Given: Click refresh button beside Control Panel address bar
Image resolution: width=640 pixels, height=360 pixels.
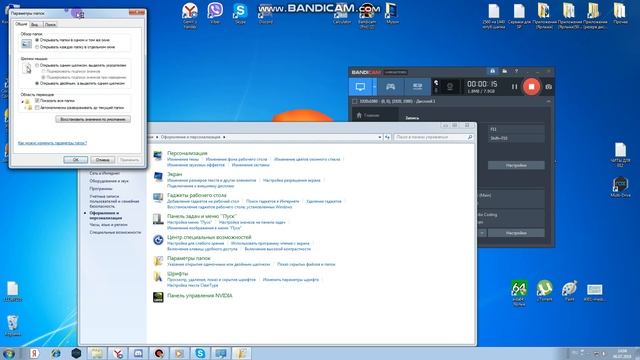Looking at the screenshot, I should pyautogui.click(x=387, y=137).
